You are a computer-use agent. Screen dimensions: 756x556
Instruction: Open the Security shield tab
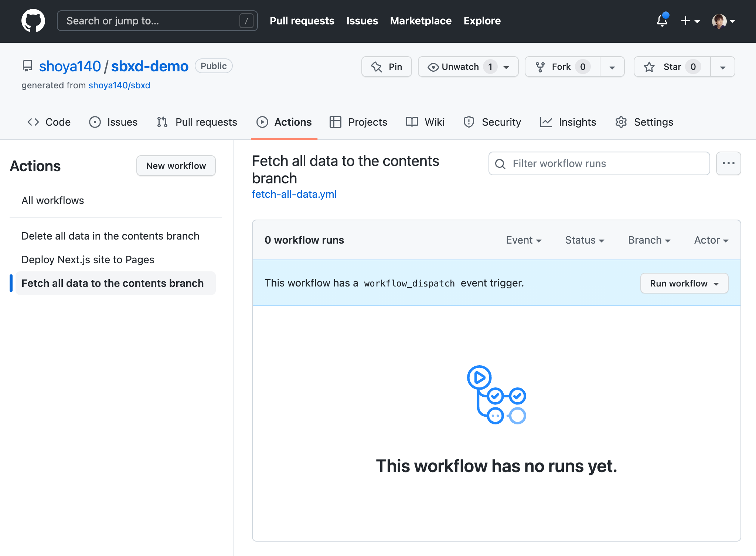(492, 122)
